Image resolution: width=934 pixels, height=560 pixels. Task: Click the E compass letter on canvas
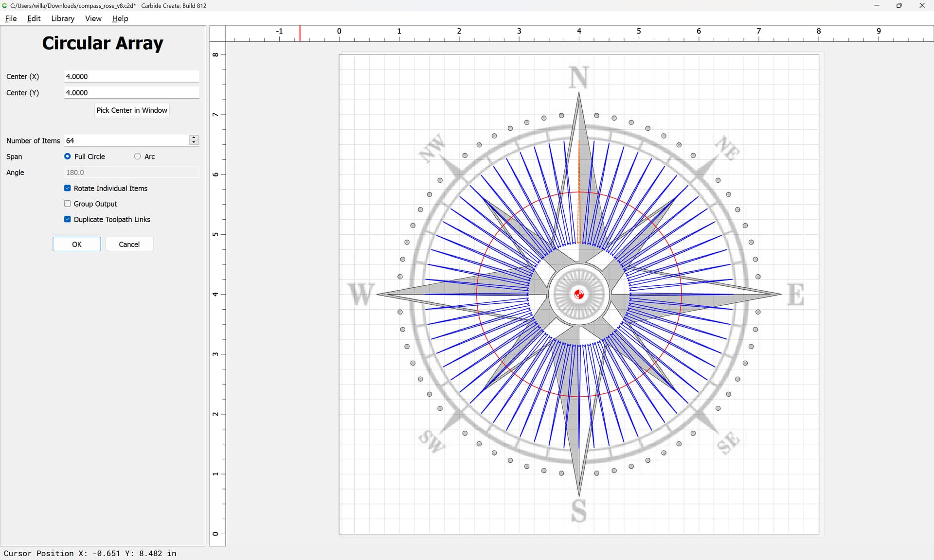[x=795, y=295]
